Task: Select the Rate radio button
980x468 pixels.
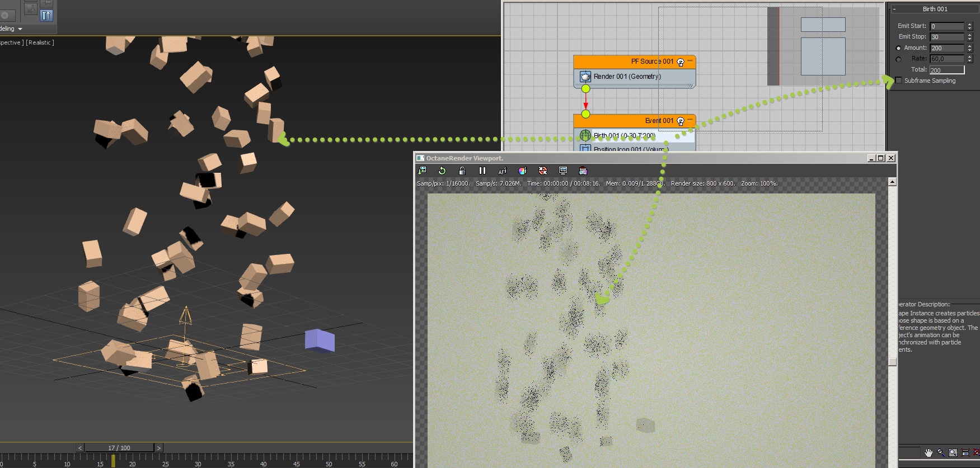Action: [898, 59]
